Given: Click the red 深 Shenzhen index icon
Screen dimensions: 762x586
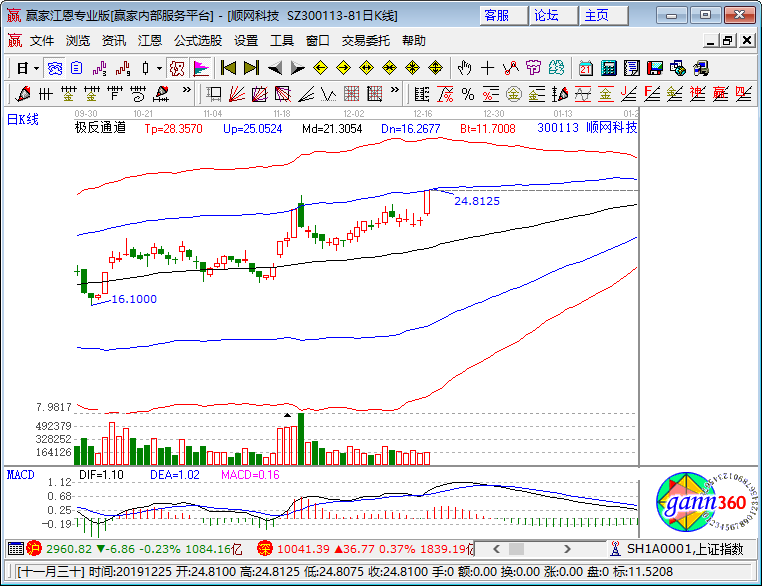Looking at the screenshot, I should point(264,549).
